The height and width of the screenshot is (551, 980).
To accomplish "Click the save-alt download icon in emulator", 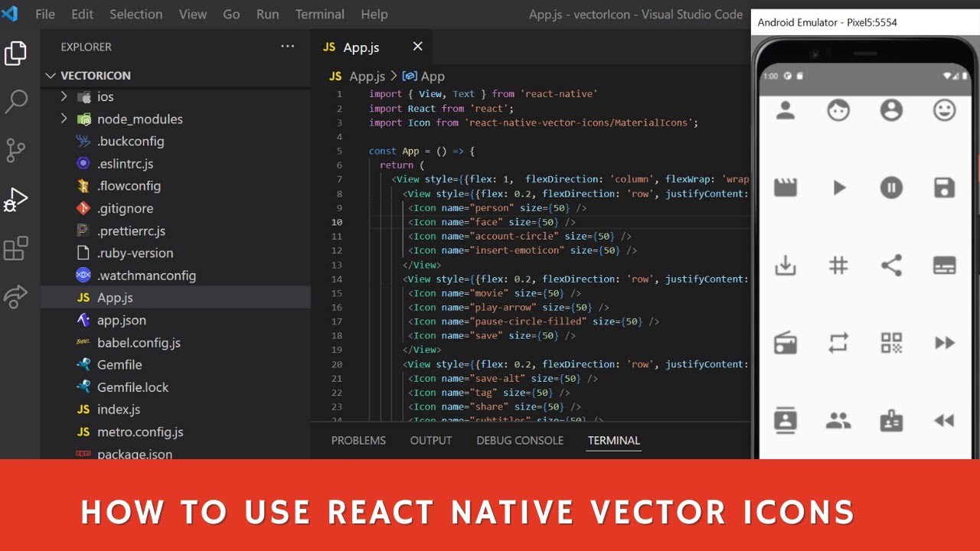I will pos(786,265).
